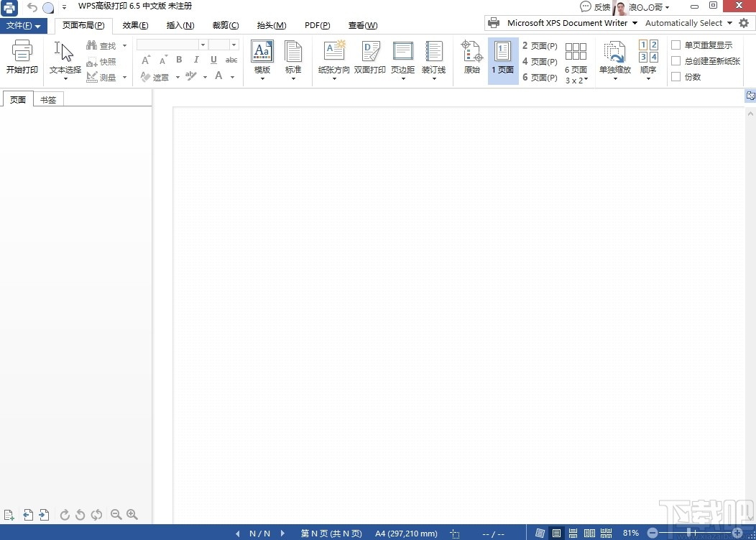Click the grow font size A icon
The image size is (756, 540).
[146, 60]
